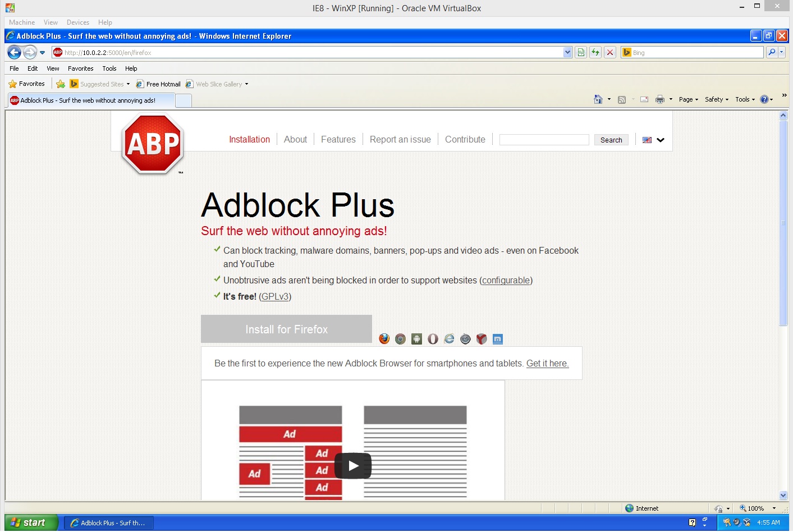The image size is (793, 532).
Task: Open the Tools command bar dropdown
Action: click(745, 99)
